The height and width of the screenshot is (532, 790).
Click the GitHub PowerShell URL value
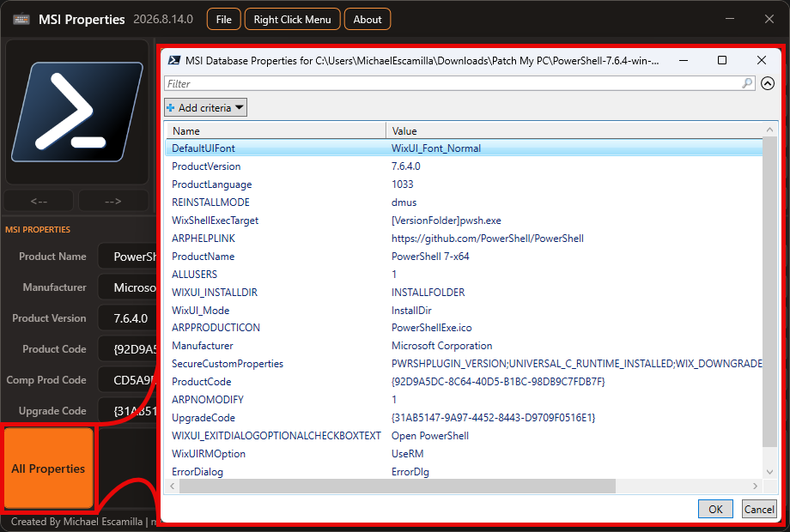point(487,238)
